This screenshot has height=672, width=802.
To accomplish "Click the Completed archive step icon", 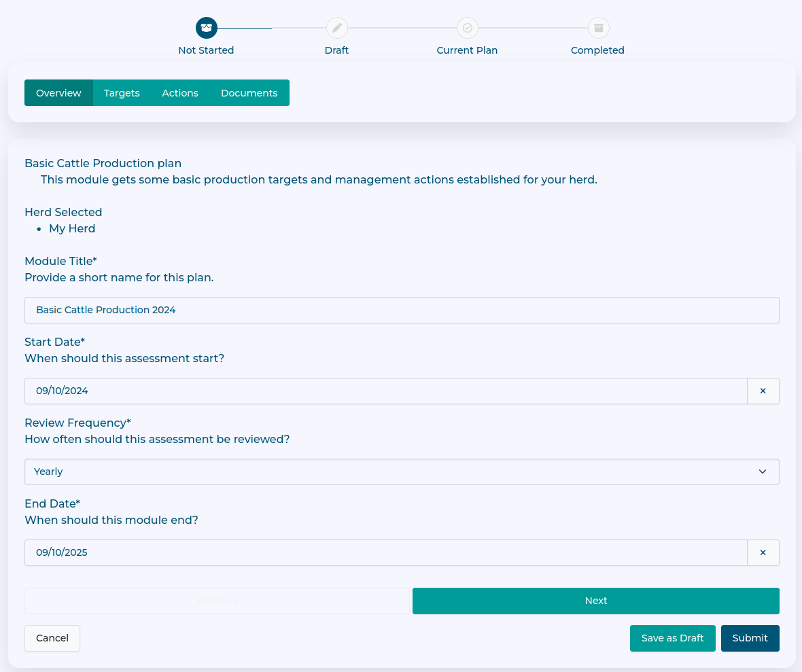I will pos(598,28).
